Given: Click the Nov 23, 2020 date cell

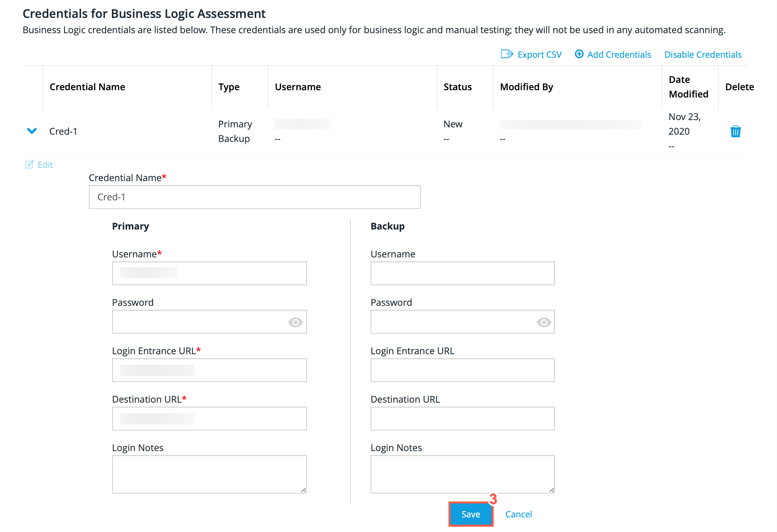Looking at the screenshot, I should coord(684,124).
